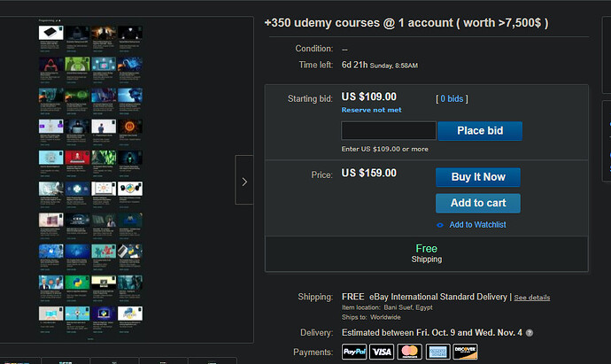The image size is (611, 364).
Task: Click the Place bid button
Action: [480, 131]
